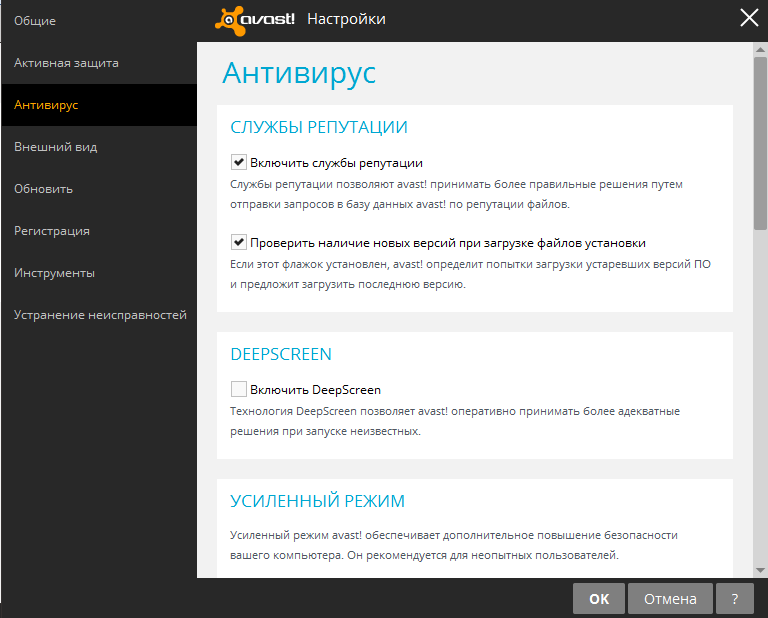Viewport: 768px width, 618px height.
Task: Click description starting 'Технология DeepScreen позволяет'
Action: click(455, 421)
